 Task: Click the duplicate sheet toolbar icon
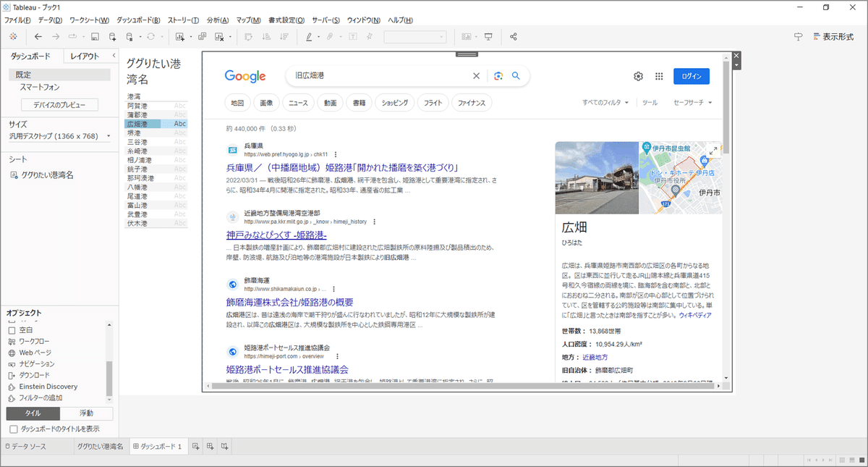(x=202, y=36)
